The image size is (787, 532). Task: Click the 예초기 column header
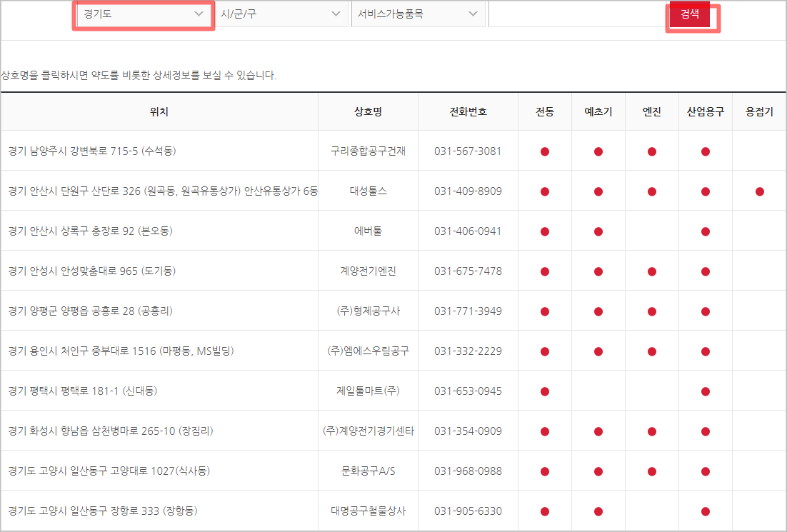pos(598,112)
